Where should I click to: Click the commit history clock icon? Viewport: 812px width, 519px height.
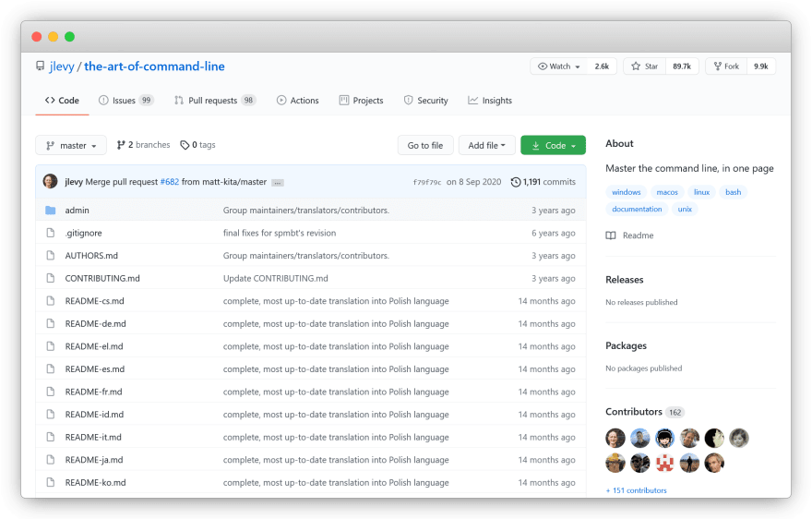[x=515, y=182]
